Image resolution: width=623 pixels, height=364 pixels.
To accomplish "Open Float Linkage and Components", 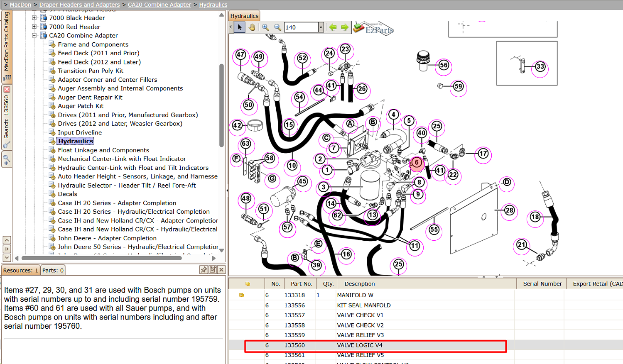I will click(103, 150).
